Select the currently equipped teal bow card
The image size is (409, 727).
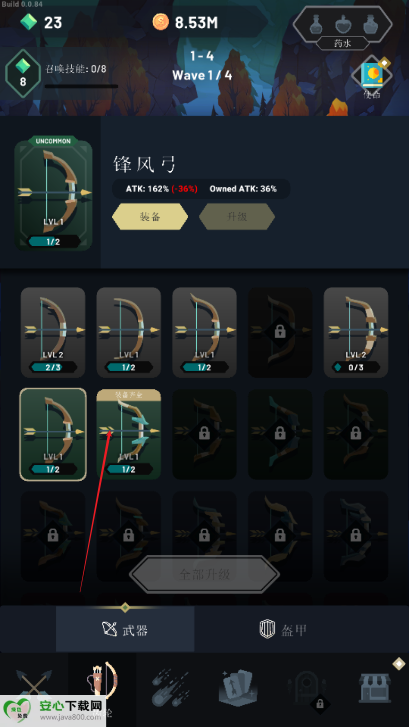click(128, 434)
